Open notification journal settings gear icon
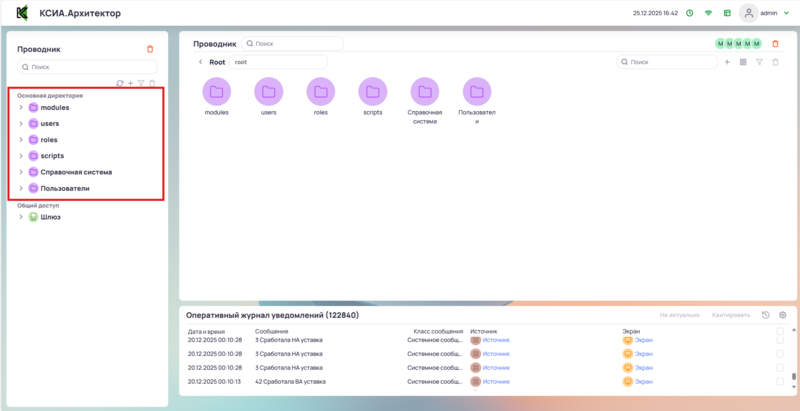This screenshot has width=800, height=411. (783, 315)
